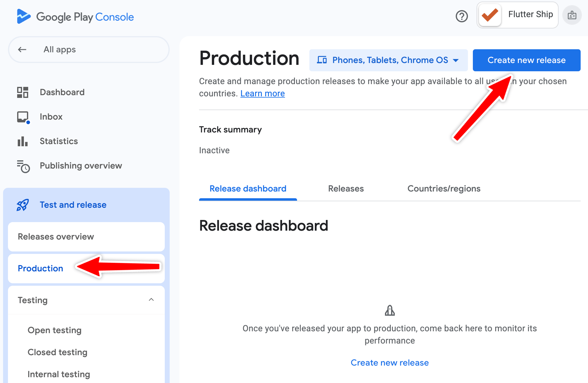Follow the Learn more link

pyautogui.click(x=262, y=94)
